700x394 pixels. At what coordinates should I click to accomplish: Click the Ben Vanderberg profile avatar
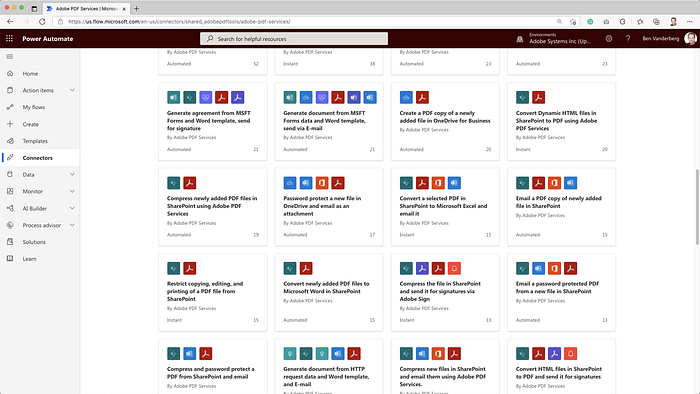point(690,39)
